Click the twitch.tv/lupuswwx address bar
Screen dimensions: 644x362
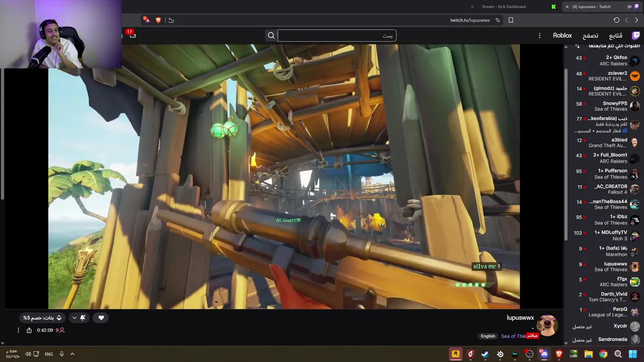[470, 20]
